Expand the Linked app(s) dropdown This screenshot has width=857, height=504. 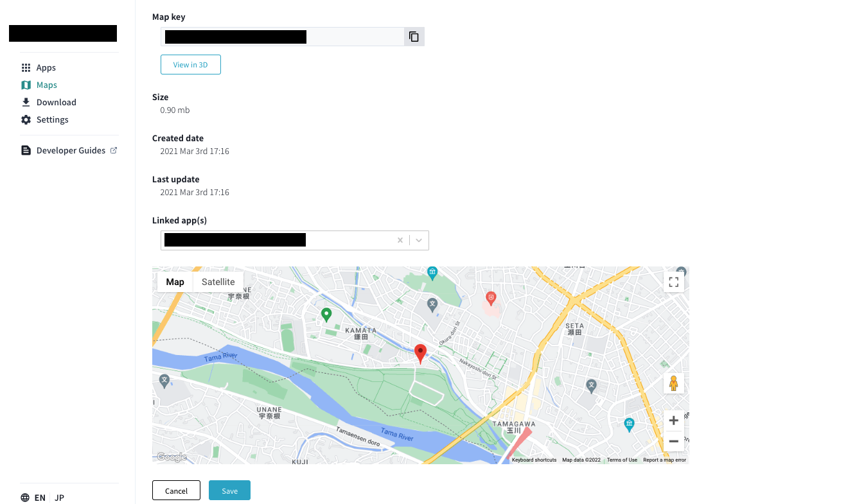[418, 239]
